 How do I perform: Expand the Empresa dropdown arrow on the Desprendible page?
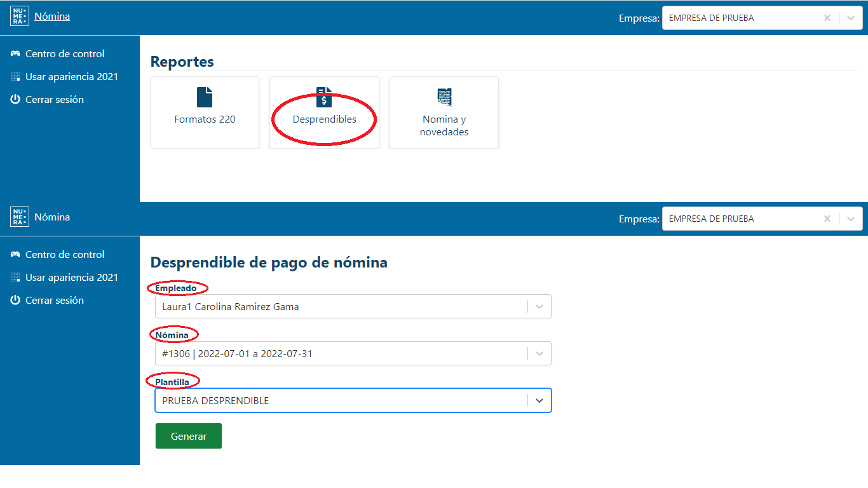click(851, 219)
